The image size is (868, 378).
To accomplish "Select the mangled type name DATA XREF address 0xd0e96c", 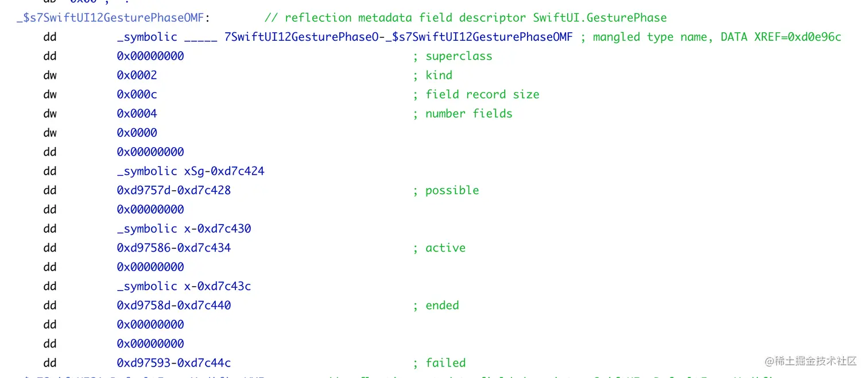I will pyautogui.click(x=814, y=37).
